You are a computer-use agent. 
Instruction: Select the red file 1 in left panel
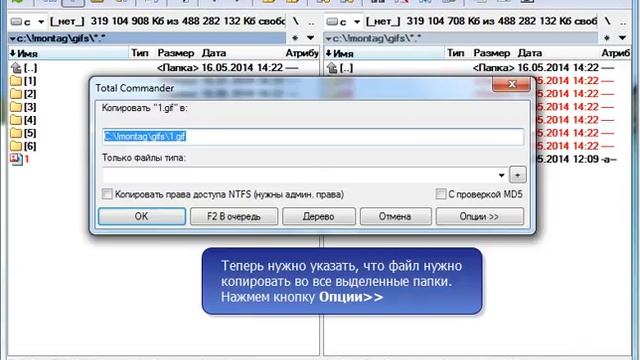pyautogui.click(x=20, y=159)
